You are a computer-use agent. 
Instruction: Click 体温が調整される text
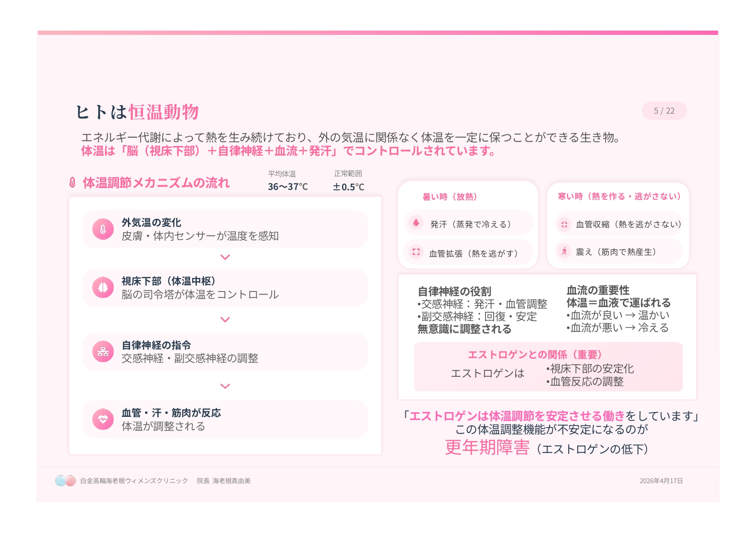point(163,426)
